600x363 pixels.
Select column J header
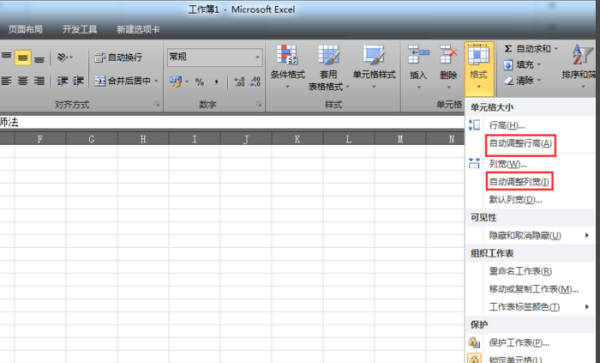click(246, 139)
